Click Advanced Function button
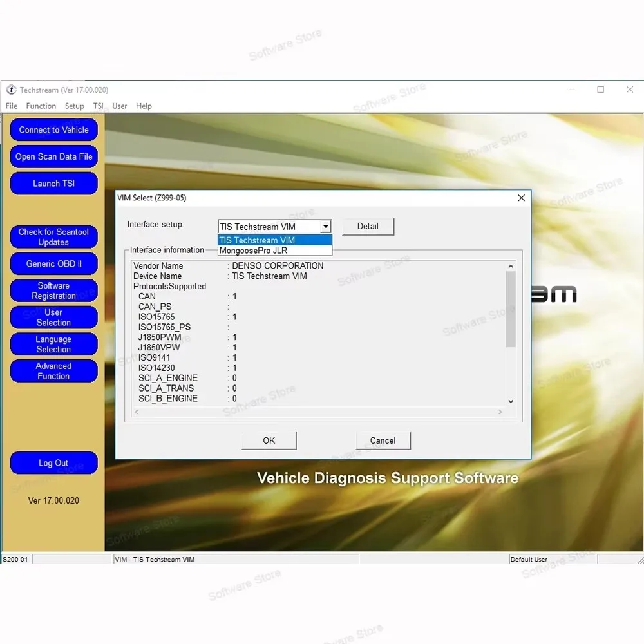Viewport: 644px width, 644px height. 54,371
